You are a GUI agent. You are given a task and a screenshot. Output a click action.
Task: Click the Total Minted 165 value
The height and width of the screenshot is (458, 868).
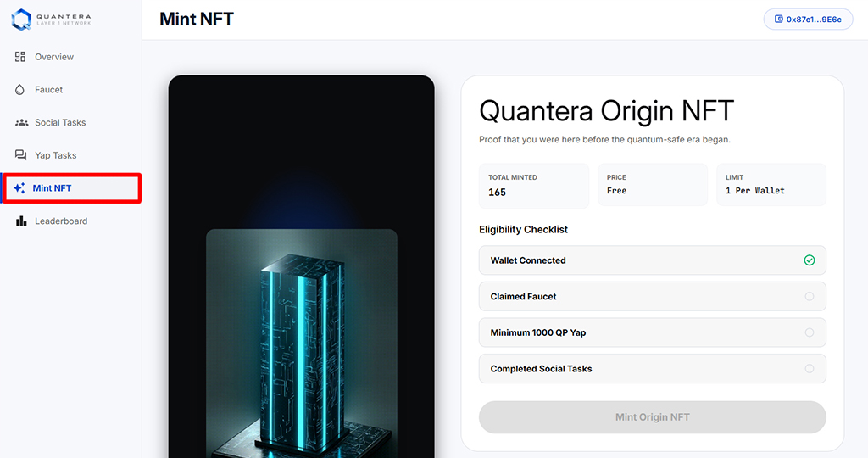497,193
